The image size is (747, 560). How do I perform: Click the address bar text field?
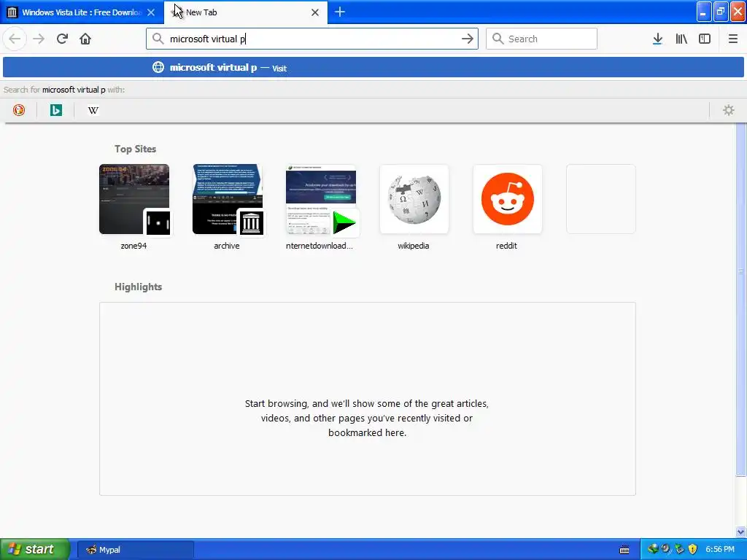[x=312, y=39]
